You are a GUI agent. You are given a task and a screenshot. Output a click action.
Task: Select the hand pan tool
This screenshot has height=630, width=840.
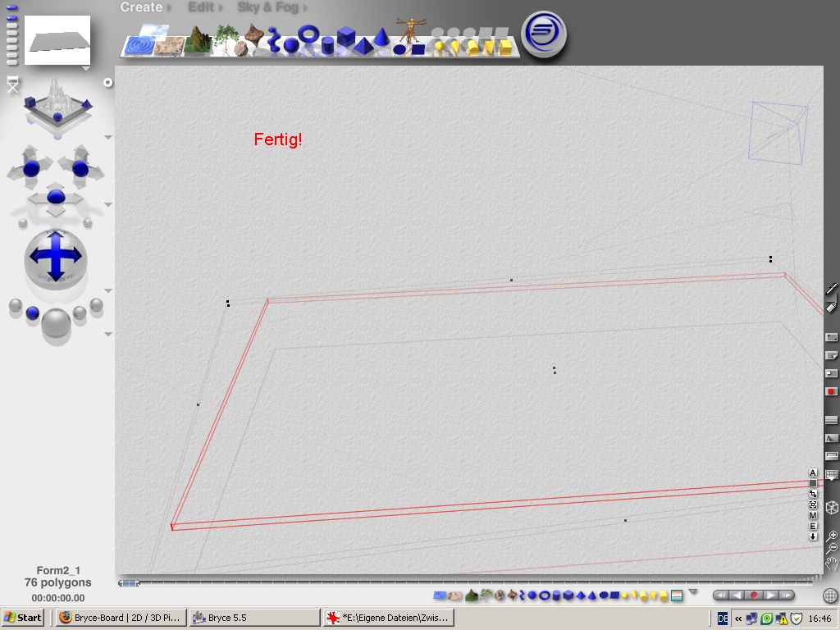pyautogui.click(x=832, y=563)
